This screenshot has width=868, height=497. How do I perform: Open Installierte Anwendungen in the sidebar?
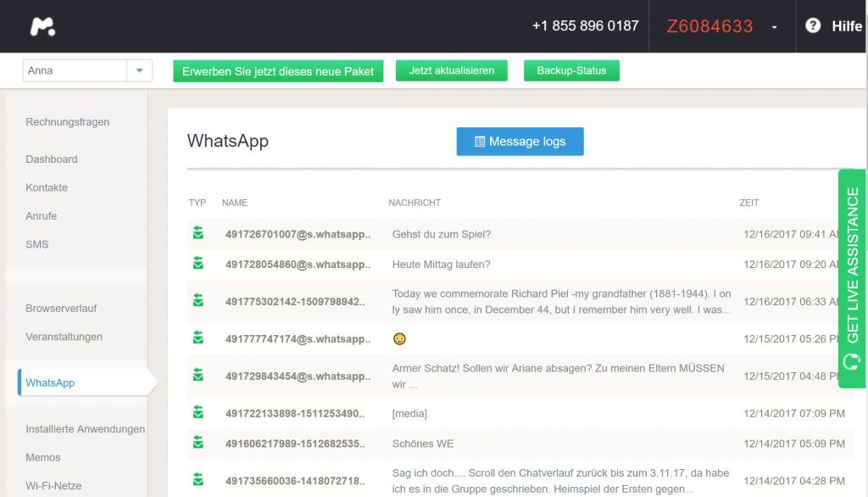pos(86,429)
